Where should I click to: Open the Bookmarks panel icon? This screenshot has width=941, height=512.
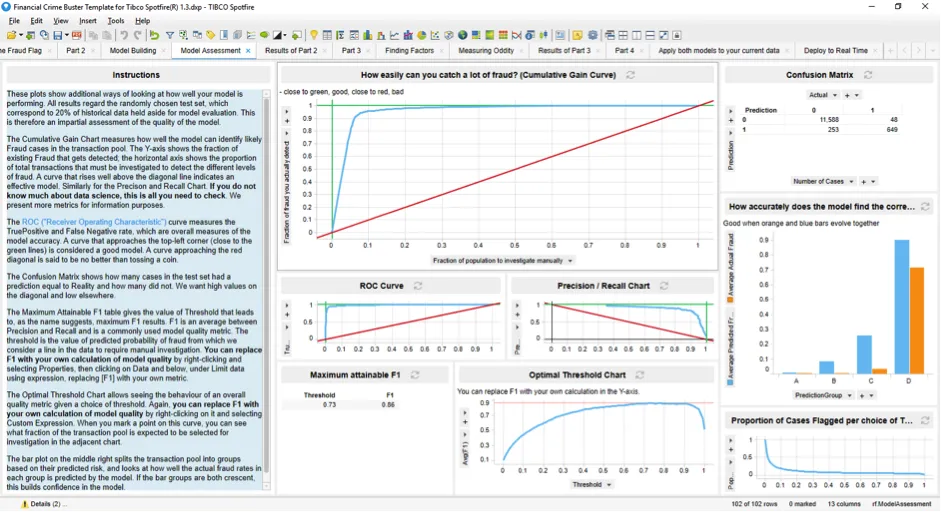click(224, 35)
